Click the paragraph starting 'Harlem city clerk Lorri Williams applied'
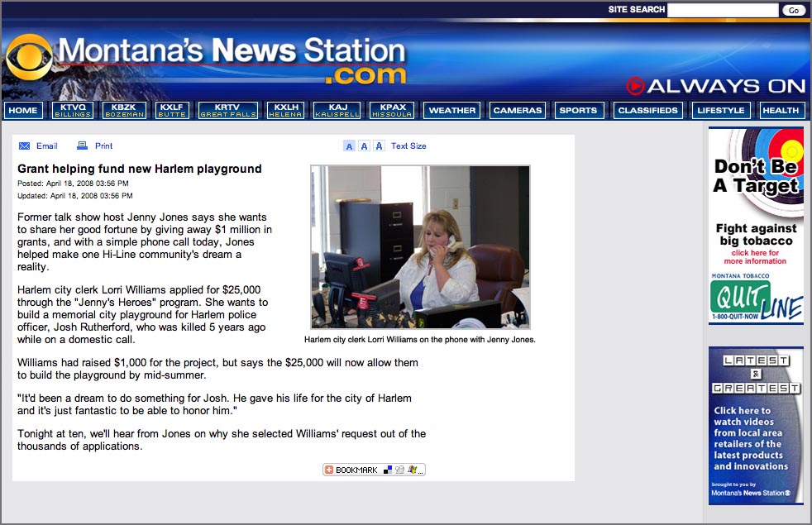 [x=143, y=314]
